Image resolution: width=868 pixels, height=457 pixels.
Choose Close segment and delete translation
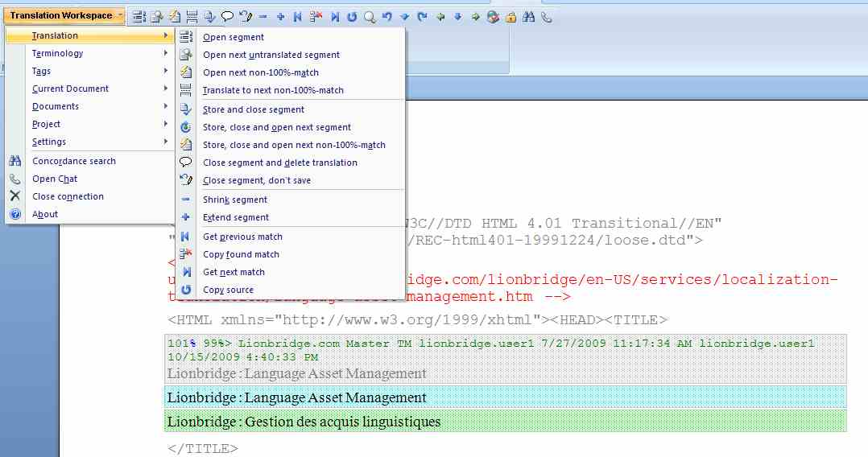[x=291, y=163]
